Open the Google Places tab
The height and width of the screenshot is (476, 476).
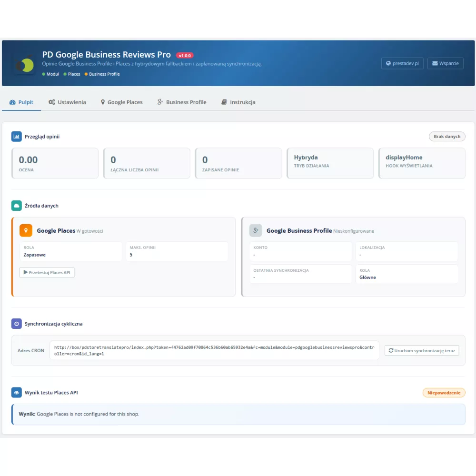coord(122,102)
